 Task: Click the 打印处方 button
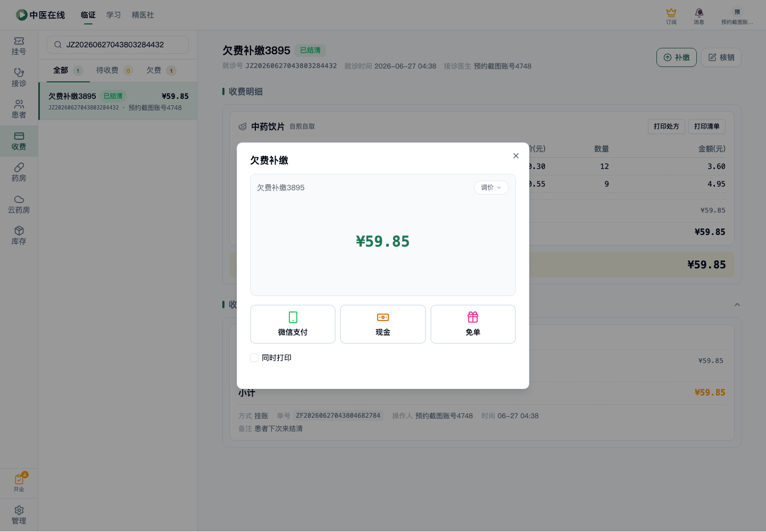pyautogui.click(x=667, y=126)
